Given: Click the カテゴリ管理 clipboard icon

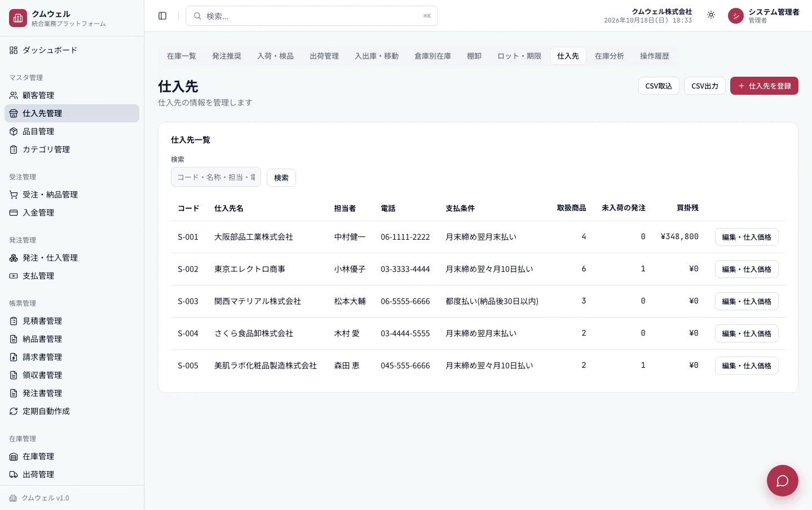Looking at the screenshot, I should coord(14,150).
